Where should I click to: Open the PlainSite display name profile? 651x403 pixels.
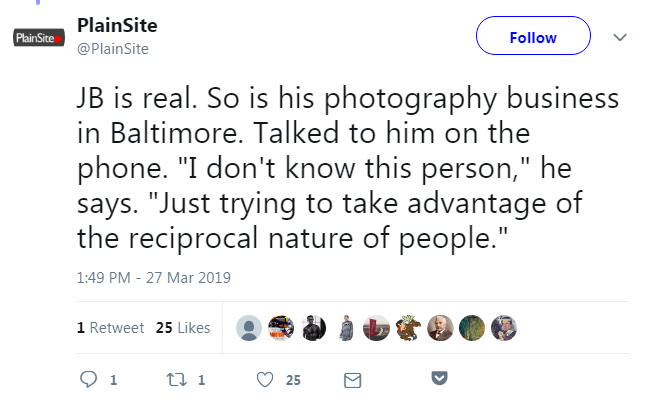pyautogui.click(x=117, y=25)
